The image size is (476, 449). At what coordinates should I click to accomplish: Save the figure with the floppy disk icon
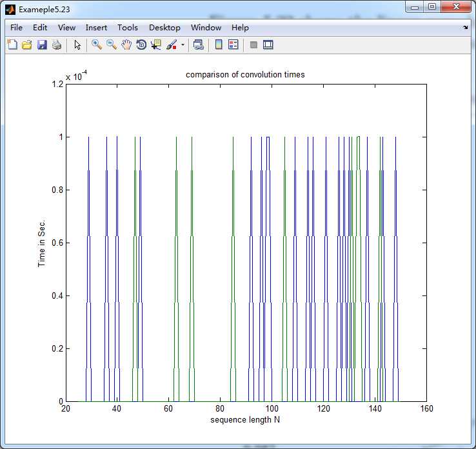click(42, 45)
